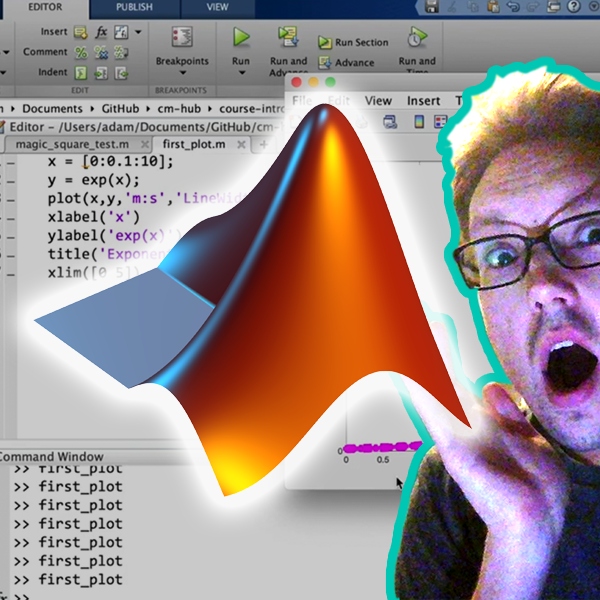Set breakpoint on the xlabel('x') line

coord(11,218)
